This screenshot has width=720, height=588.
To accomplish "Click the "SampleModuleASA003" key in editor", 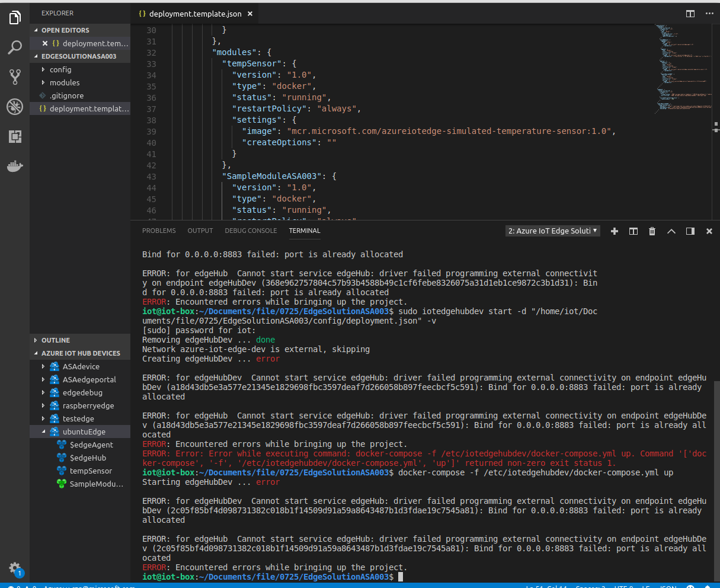I will pos(272,176).
